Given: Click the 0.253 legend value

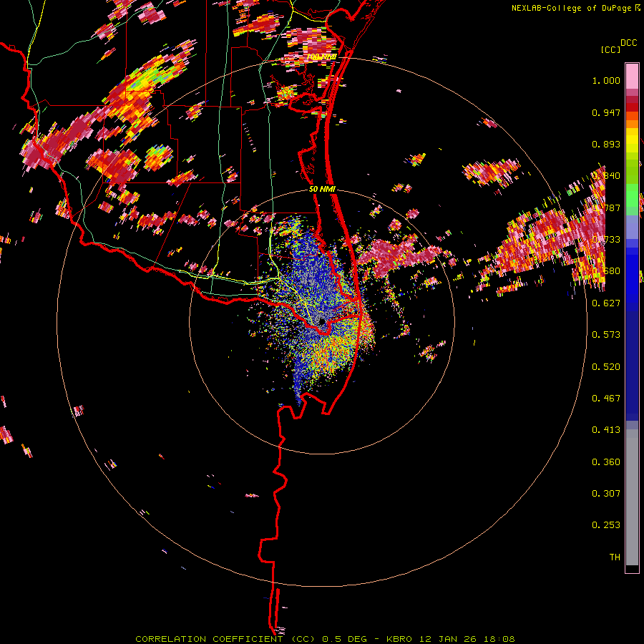Looking at the screenshot, I should 606,525.
